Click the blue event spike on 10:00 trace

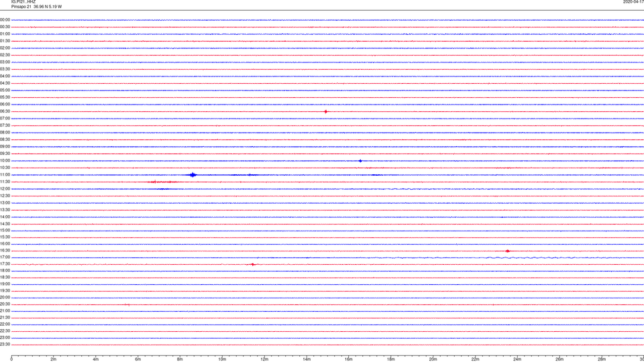pos(360,161)
